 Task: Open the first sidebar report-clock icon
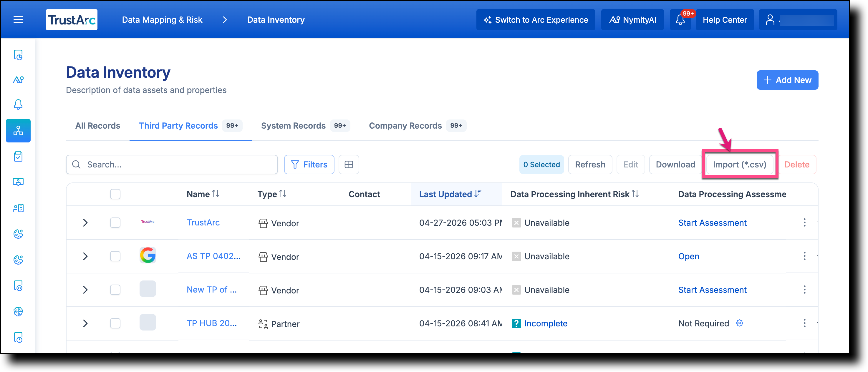18,55
